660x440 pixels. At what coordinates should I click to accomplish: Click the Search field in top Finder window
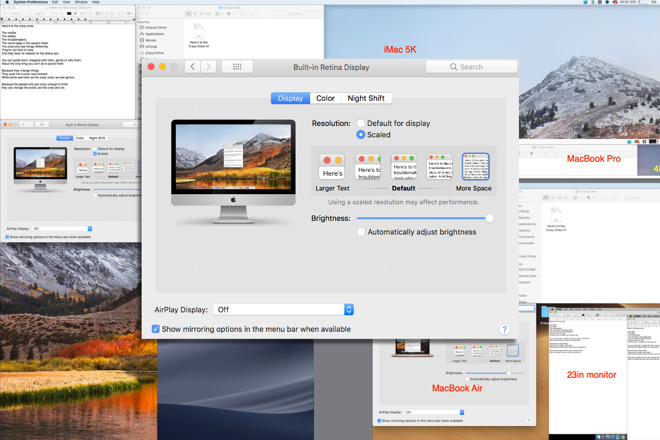pos(298,14)
